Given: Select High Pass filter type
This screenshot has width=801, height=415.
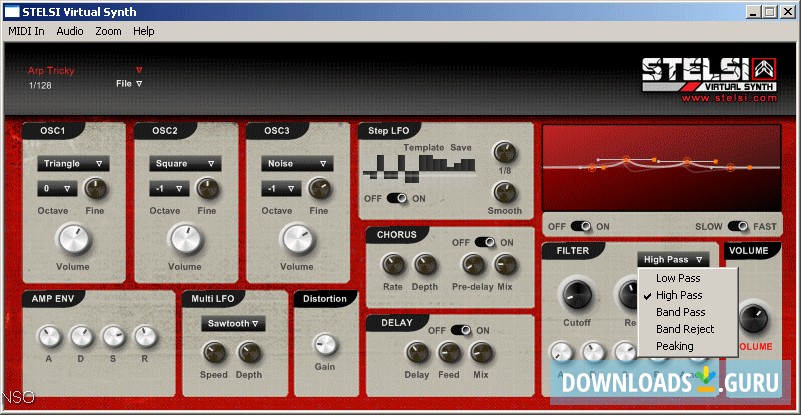Looking at the screenshot, I should [688, 295].
